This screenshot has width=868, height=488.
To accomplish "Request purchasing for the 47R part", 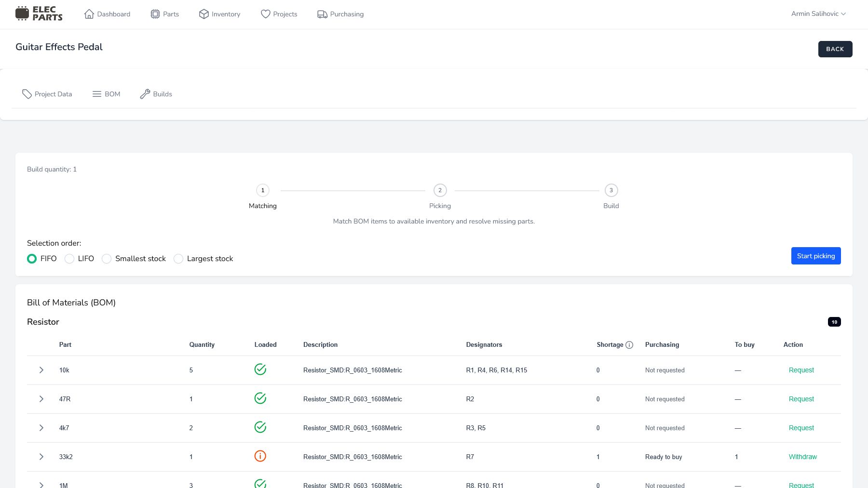I will (801, 399).
